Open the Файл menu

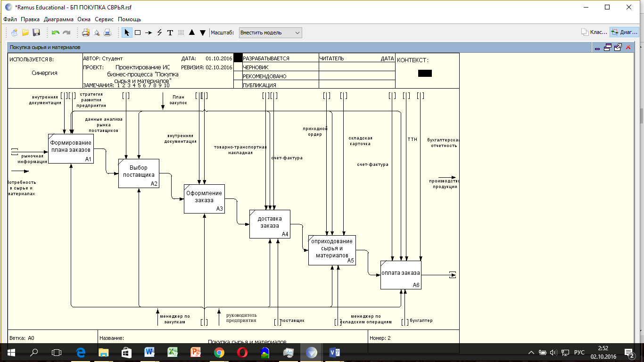[10, 19]
